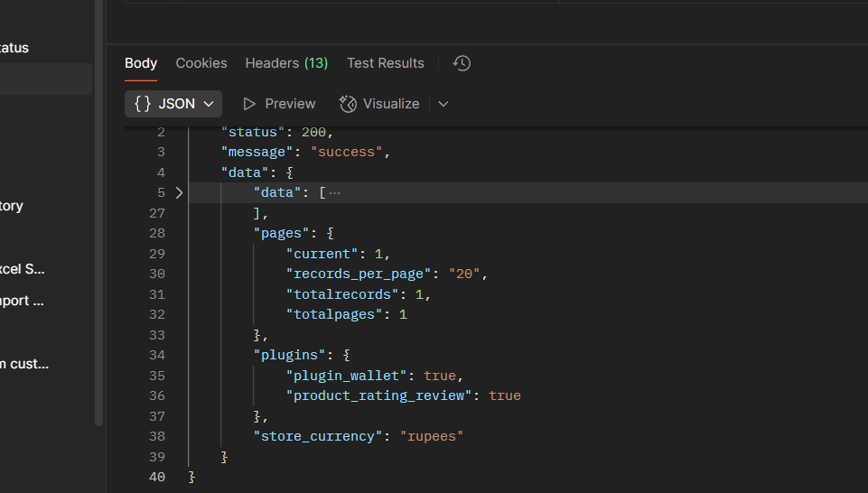Click the "pages" key on line 28

click(x=281, y=234)
